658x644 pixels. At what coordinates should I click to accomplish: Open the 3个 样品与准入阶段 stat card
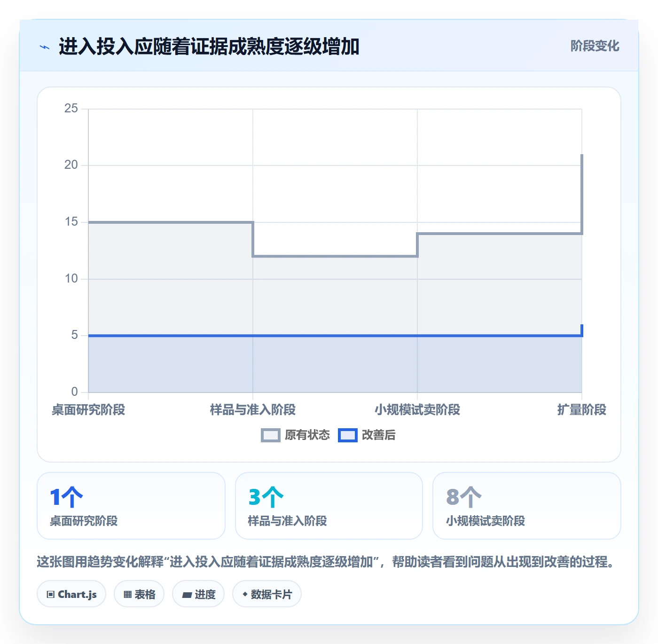[x=329, y=506]
